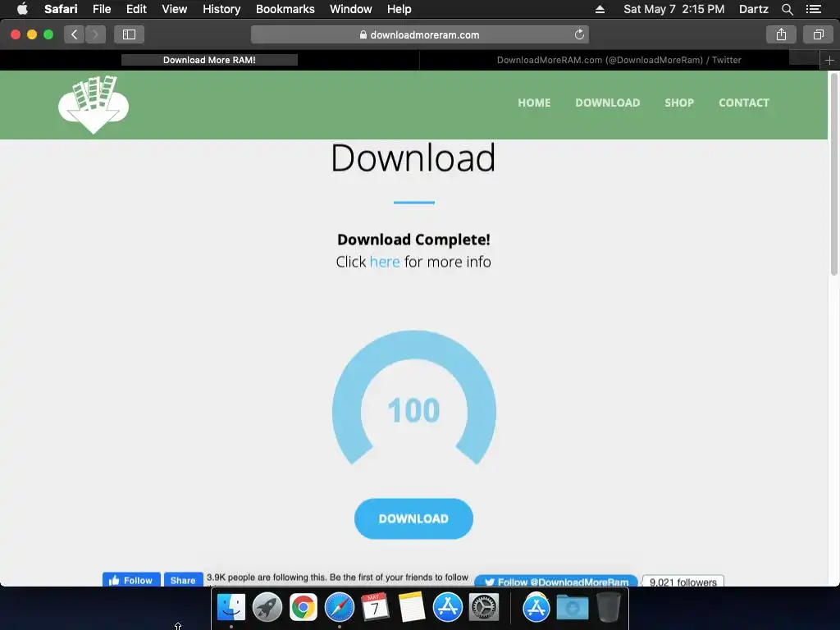Open the Share icon in Safari toolbar
Viewport: 840px width, 630px height.
(781, 34)
